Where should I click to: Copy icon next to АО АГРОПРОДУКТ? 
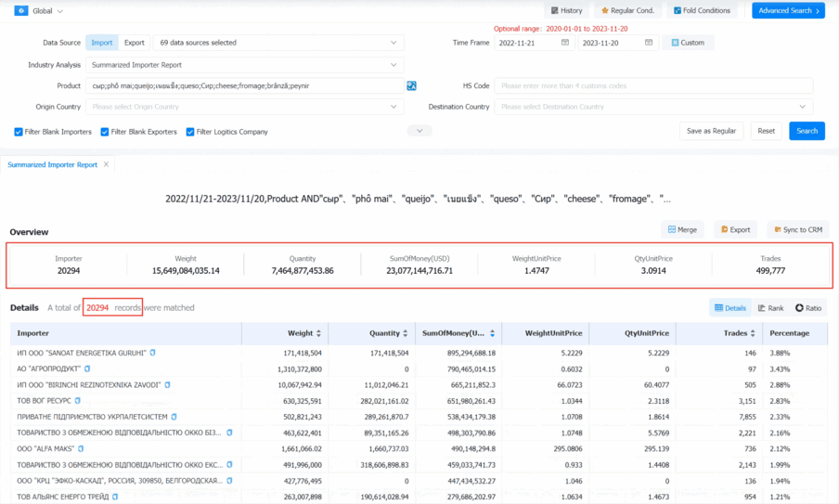tap(87, 368)
